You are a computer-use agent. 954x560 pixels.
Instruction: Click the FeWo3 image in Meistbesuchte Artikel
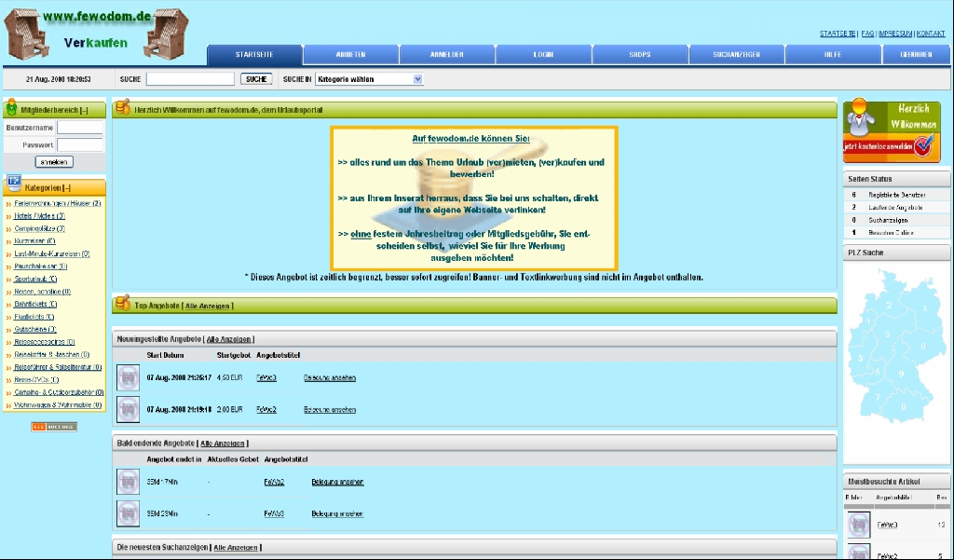pyautogui.click(x=858, y=525)
